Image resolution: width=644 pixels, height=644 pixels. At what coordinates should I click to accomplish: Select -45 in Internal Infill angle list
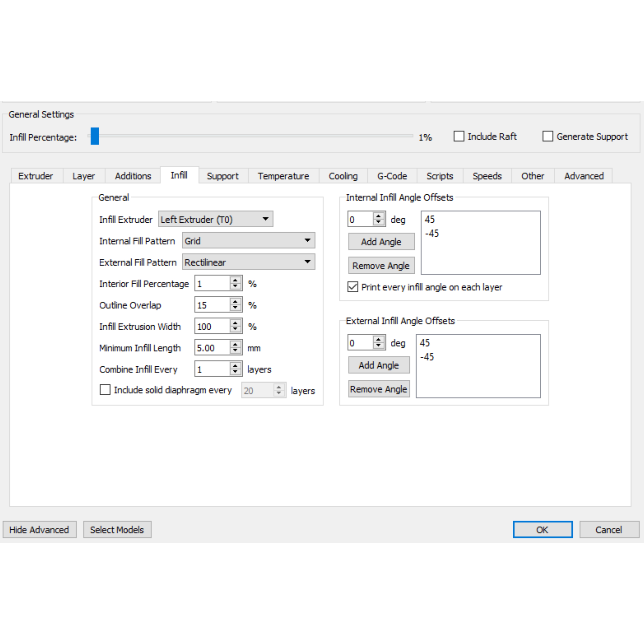point(432,233)
